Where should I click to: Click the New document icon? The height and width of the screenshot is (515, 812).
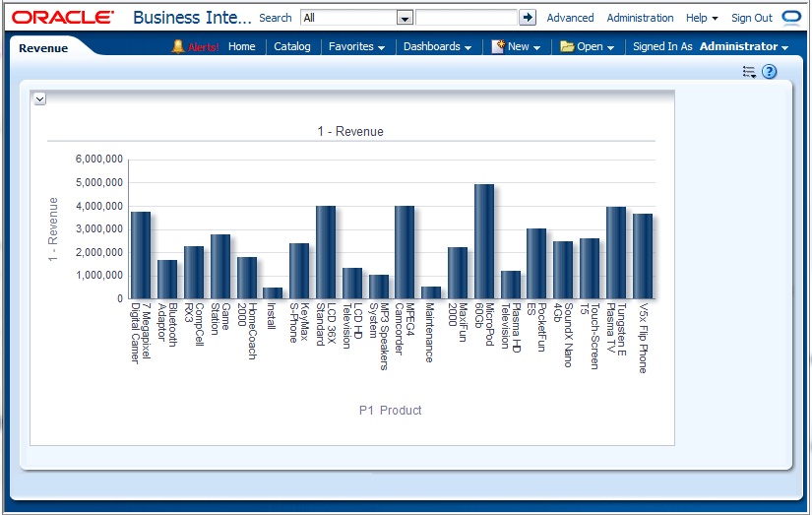point(498,46)
